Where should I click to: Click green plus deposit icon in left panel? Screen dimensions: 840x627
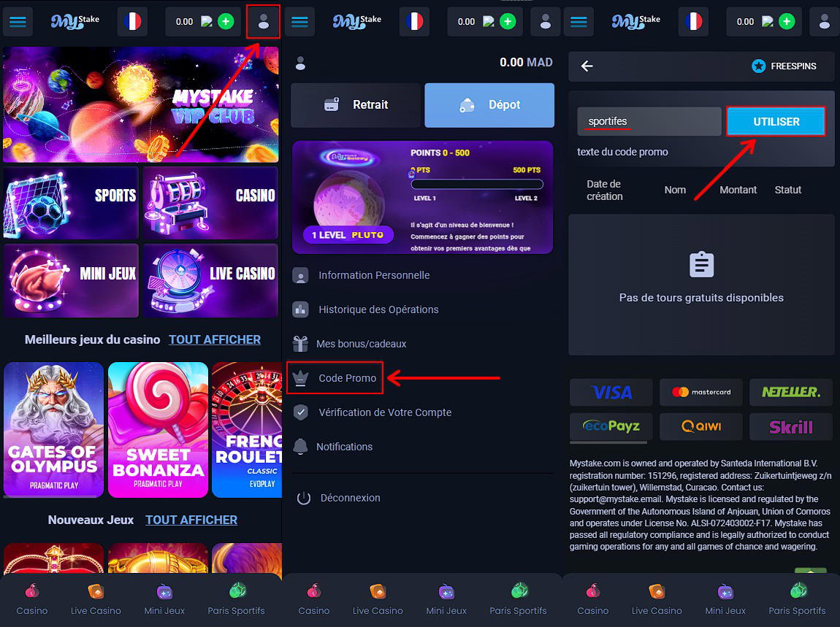pos(226,22)
